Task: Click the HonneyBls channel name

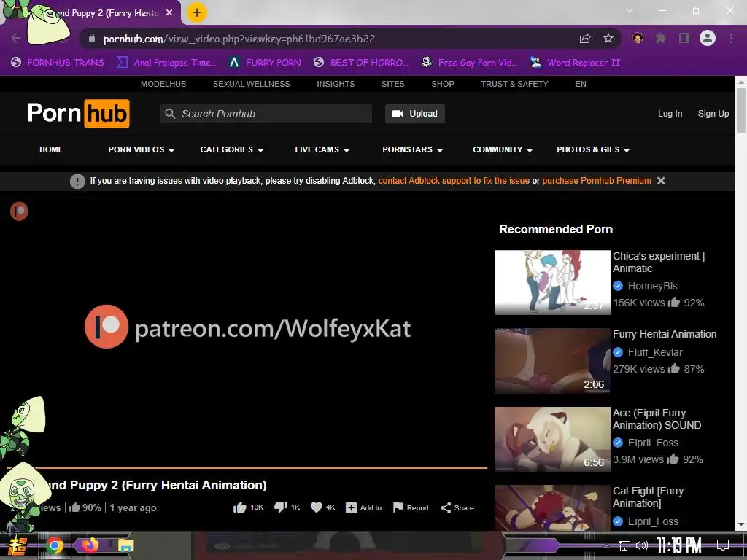Action: (x=652, y=286)
